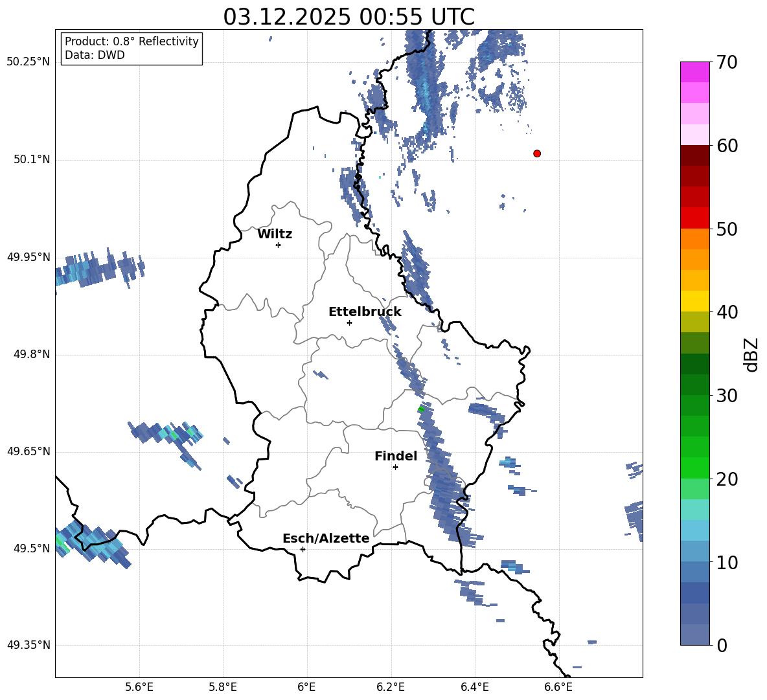Click the 0 value on the colorbar
The height and width of the screenshot is (700, 767).
[722, 645]
